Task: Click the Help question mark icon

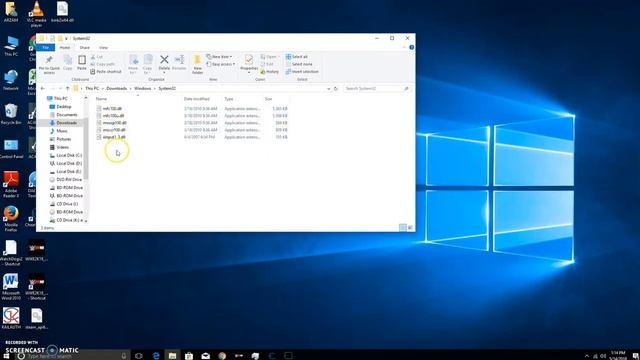Action: (x=411, y=47)
